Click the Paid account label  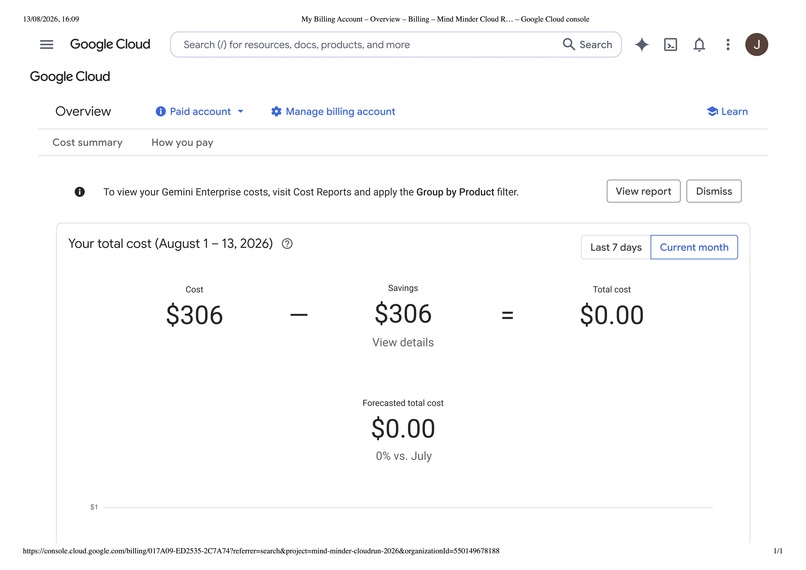pos(200,112)
